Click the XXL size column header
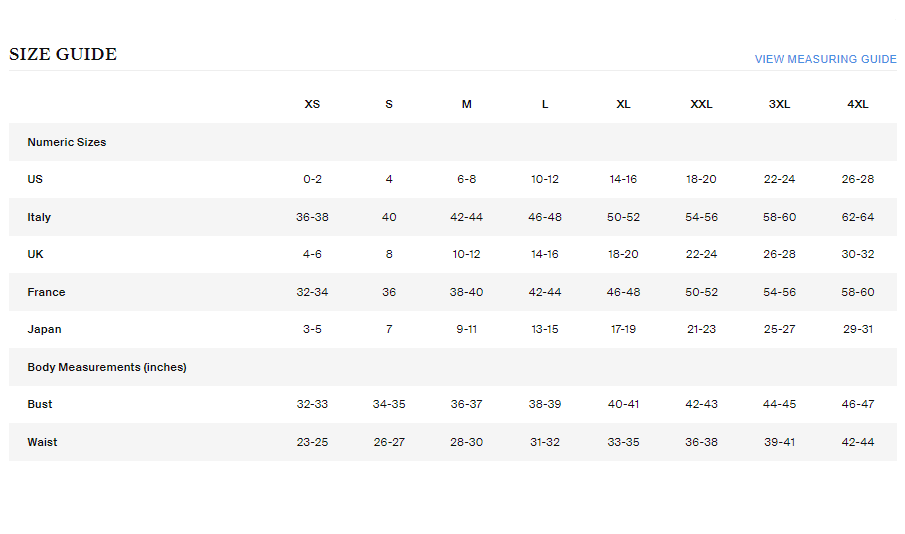Screen dimensions: 905x534 pos(701,104)
